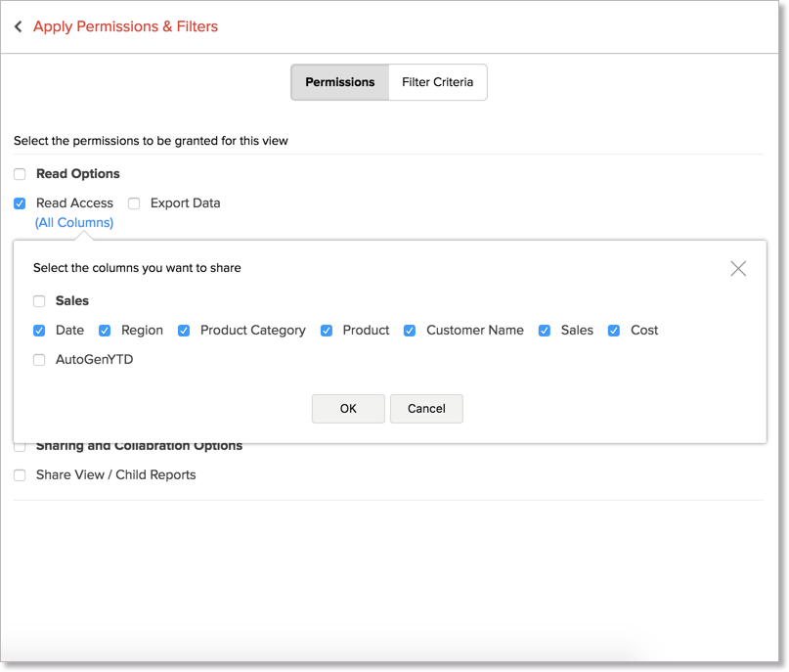Toggle the Read Options checkbox
The height and width of the screenshot is (672, 789).
click(20, 174)
